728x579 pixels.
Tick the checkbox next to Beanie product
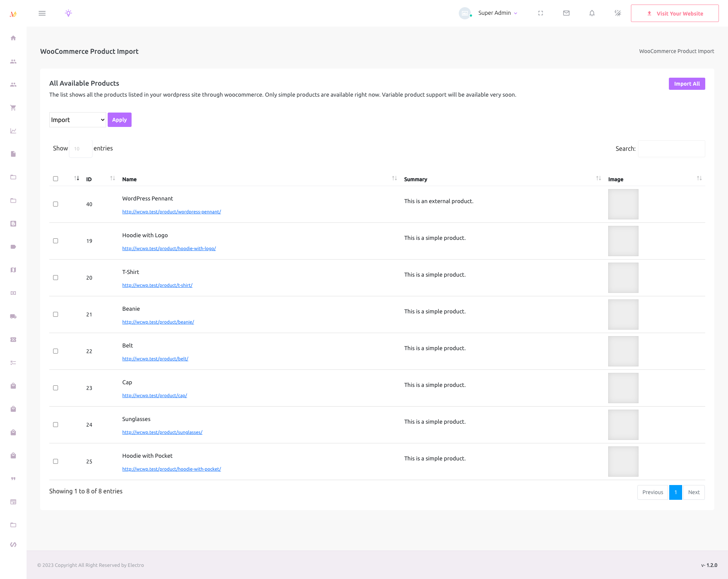[55, 314]
